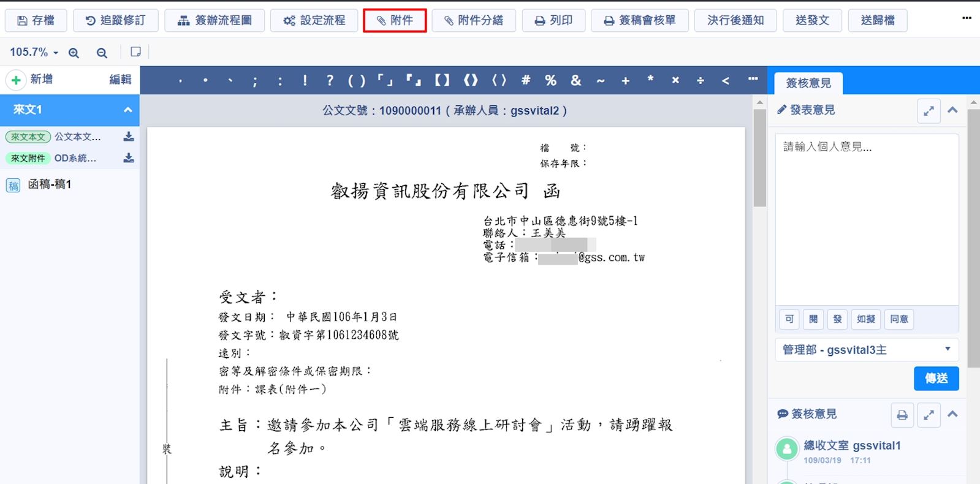Open the 105.7% zoom level dropdown
The width and height of the screenshot is (980, 484).
[x=34, y=52]
